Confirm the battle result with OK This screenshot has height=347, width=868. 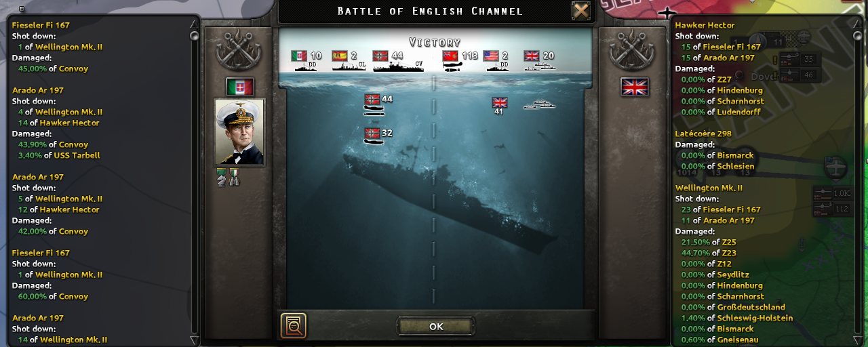[436, 326]
